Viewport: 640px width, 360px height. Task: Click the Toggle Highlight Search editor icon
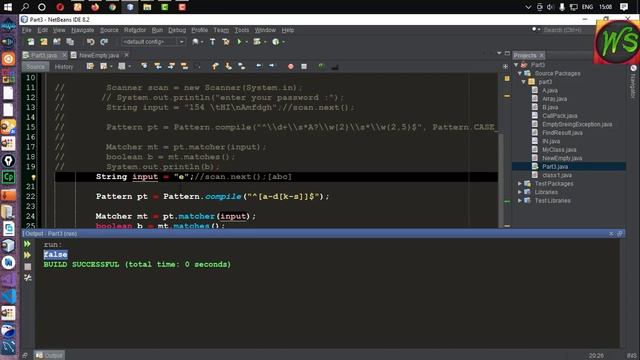point(184,66)
